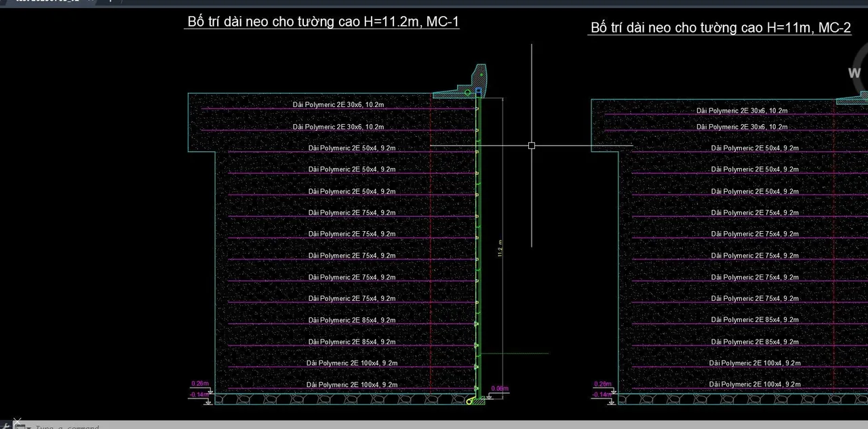Select the '0.06m' dimension label at wall base

(499, 388)
